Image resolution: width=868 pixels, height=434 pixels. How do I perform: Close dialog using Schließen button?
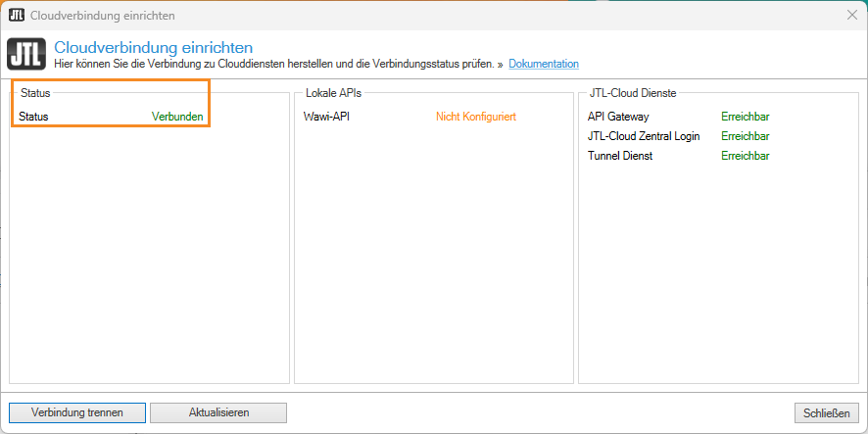(826, 412)
